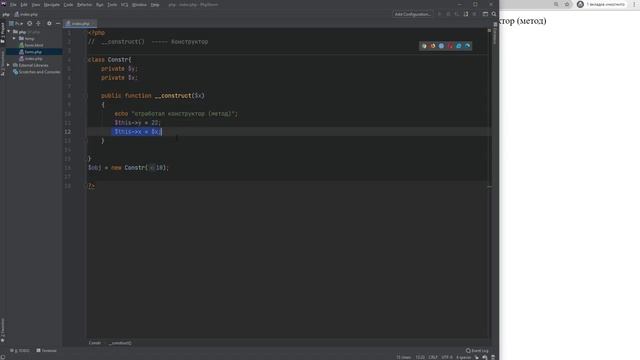The height and width of the screenshot is (360, 640).
Task: Click the Debug bug icon in the toolbar
Action: (x=448, y=14)
